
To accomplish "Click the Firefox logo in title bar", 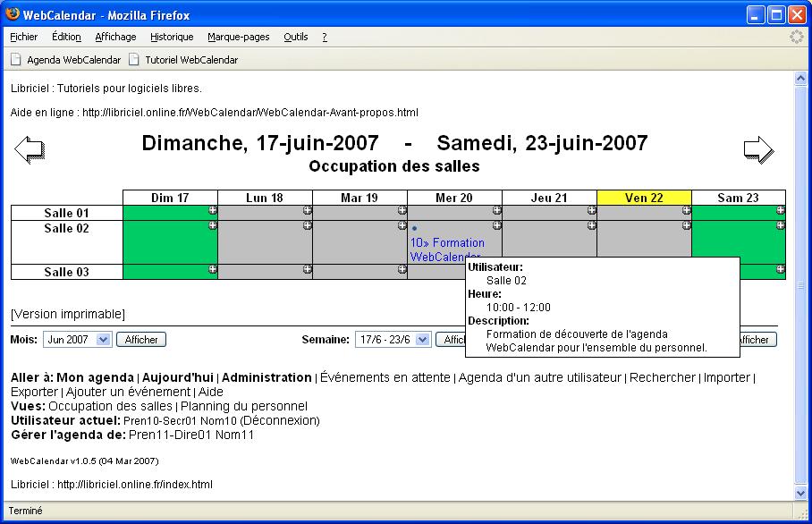I will coord(13,14).
